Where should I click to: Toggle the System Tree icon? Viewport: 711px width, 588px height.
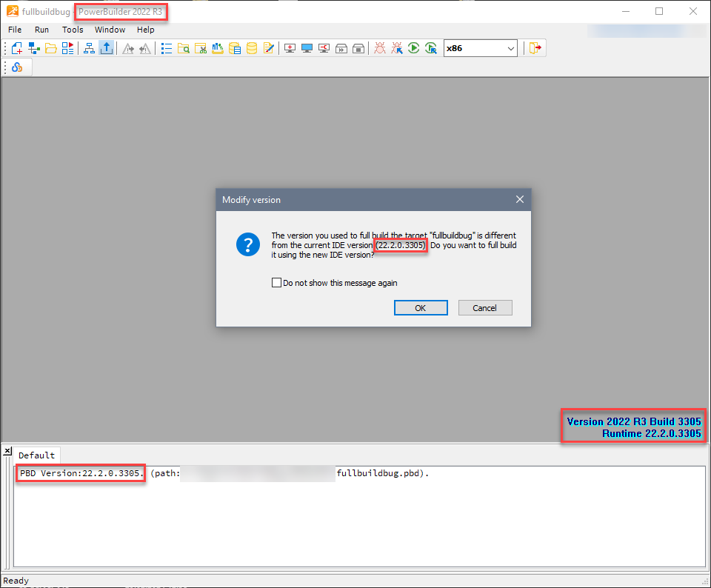(x=89, y=48)
